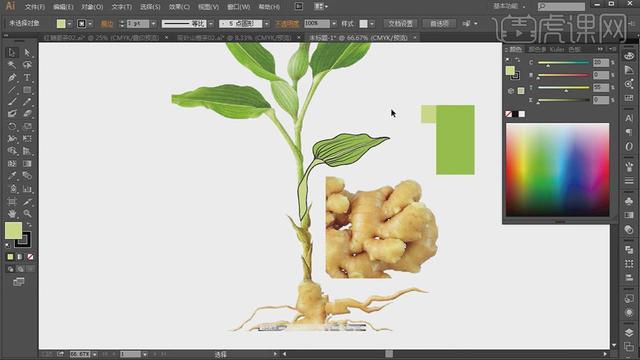This screenshot has width=640, height=360.
Task: Select the Shape Builder tool
Action: point(12,151)
